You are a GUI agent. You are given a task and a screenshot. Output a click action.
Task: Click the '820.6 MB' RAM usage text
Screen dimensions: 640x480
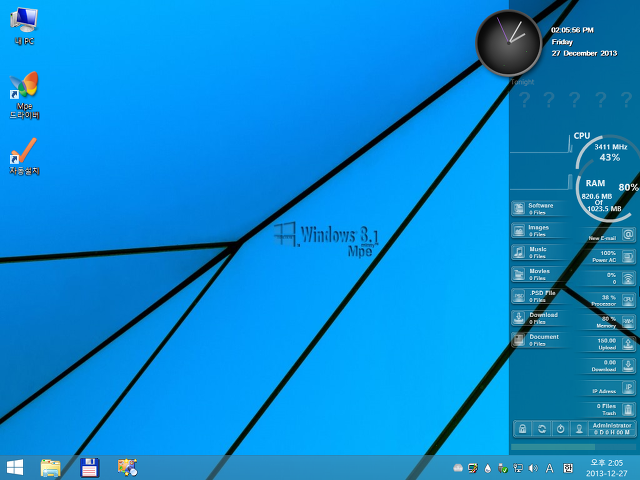tap(597, 196)
